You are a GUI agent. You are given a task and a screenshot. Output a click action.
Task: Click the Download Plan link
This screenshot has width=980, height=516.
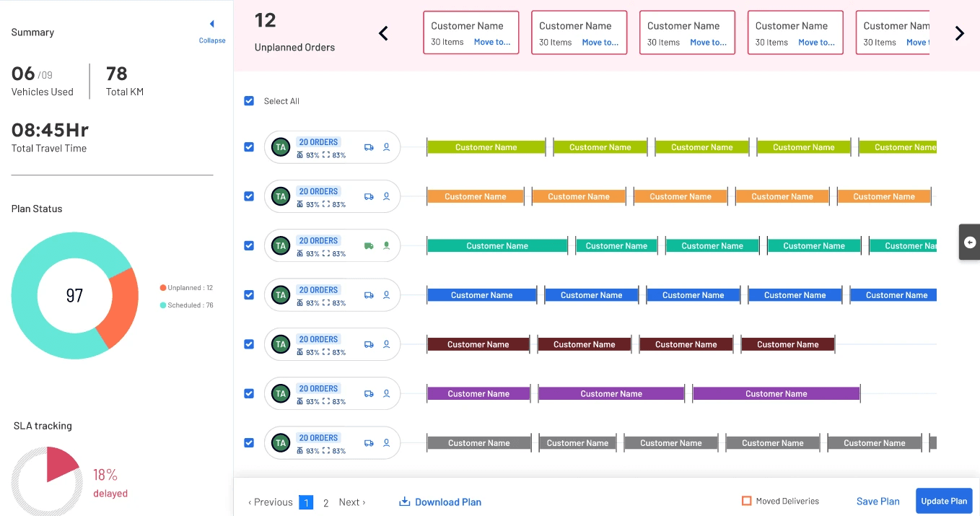(440, 502)
